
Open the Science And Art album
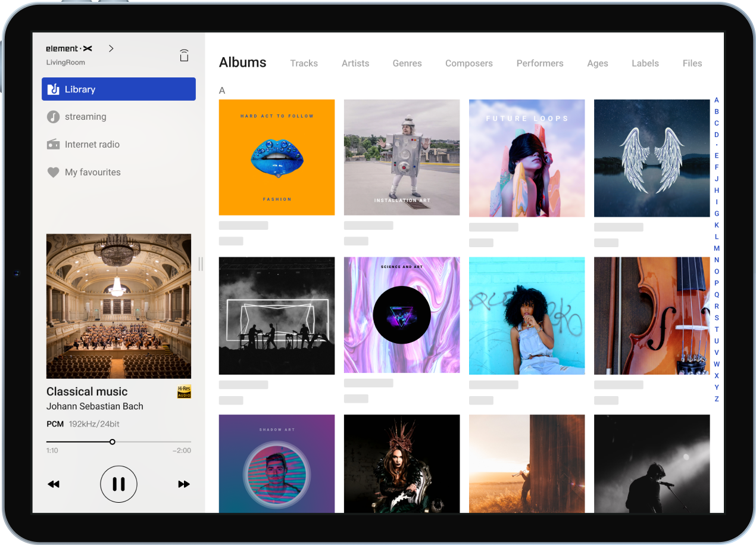[402, 315]
